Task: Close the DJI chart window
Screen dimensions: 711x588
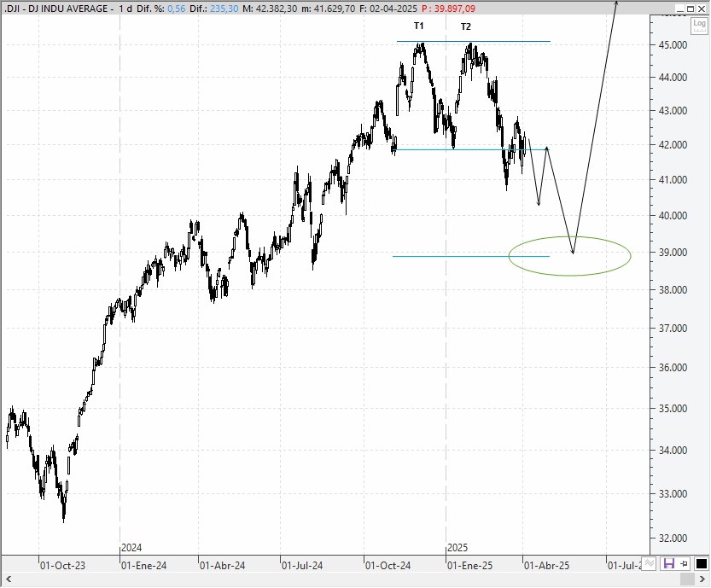Action: [702, 9]
